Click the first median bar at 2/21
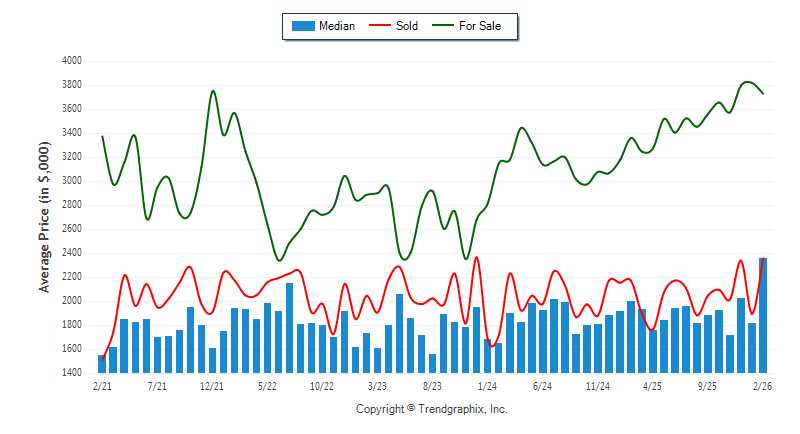Image resolution: width=800 pixels, height=434 pixels. [x=102, y=364]
